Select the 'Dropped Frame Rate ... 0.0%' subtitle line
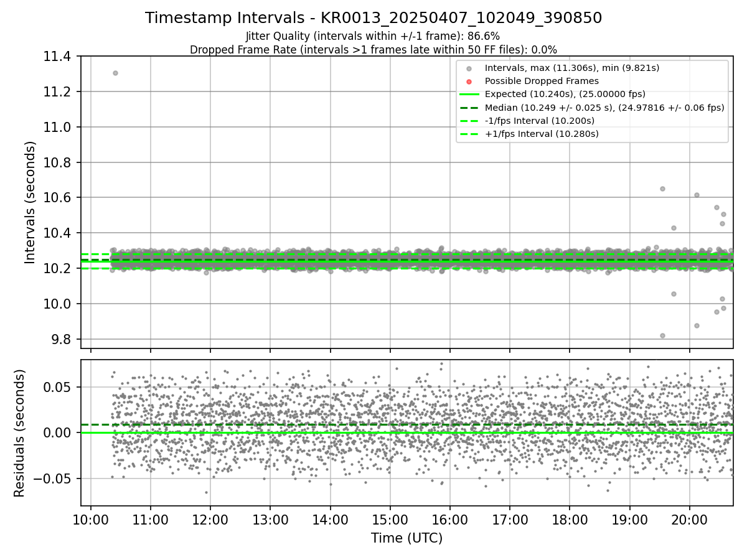747x560 pixels. [x=374, y=49]
